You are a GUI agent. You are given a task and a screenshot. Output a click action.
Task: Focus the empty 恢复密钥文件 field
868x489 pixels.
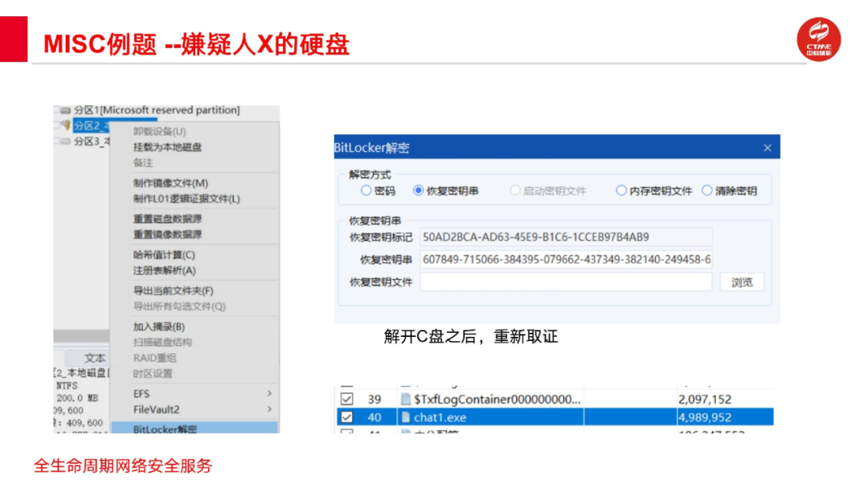point(566,282)
